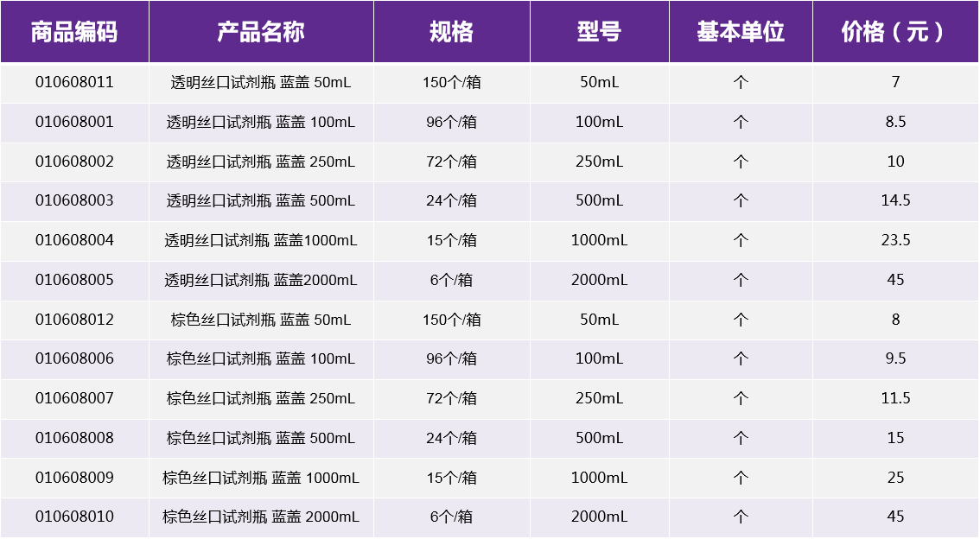Click product name 棕色丝口试剂瓶 蓝盖 2000mL

[261, 517]
